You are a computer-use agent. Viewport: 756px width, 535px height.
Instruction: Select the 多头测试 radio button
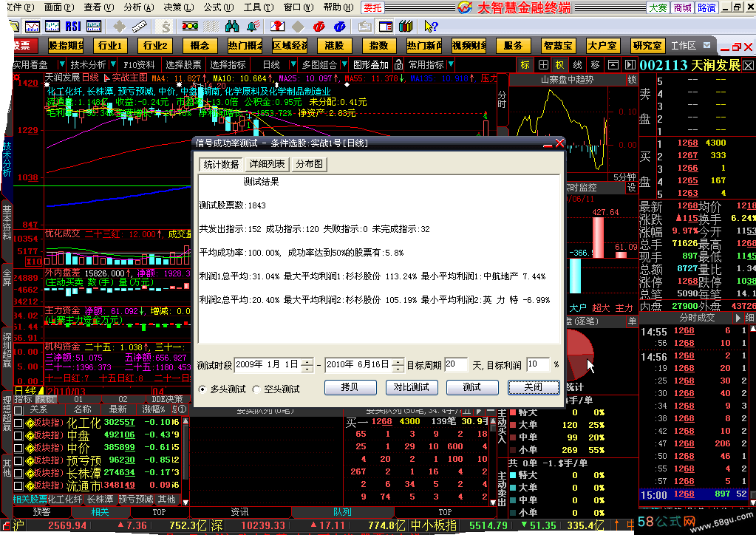(x=202, y=389)
